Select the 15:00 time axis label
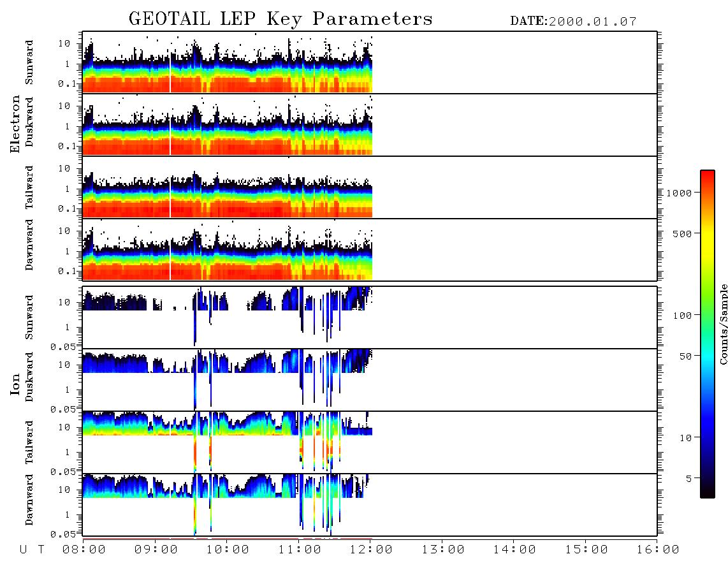The height and width of the screenshot is (561, 728). coord(586,550)
